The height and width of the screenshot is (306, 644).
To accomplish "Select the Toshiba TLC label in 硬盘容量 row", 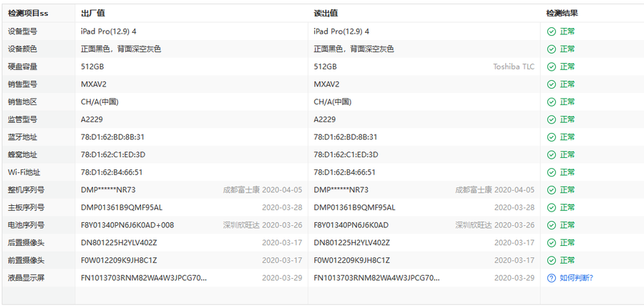I will [x=513, y=66].
